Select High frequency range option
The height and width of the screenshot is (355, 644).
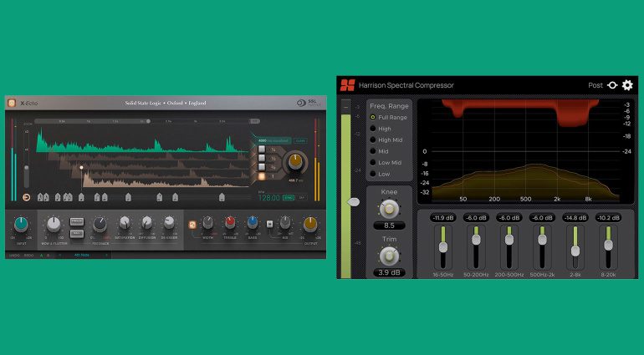tap(373, 129)
